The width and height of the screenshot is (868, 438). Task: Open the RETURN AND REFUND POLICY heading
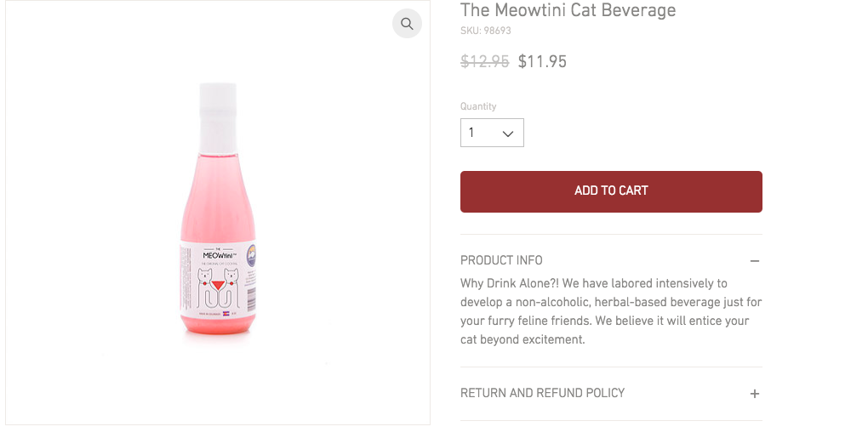tap(543, 393)
